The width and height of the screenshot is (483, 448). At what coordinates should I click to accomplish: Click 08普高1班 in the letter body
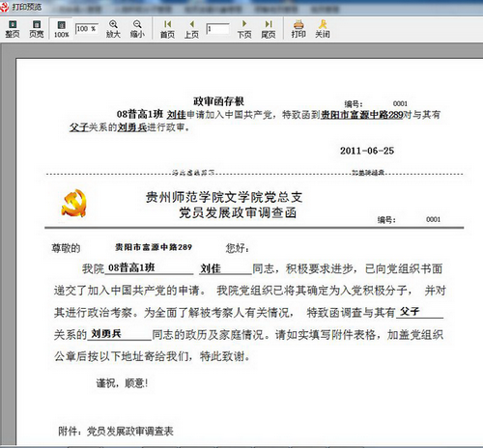131,267
